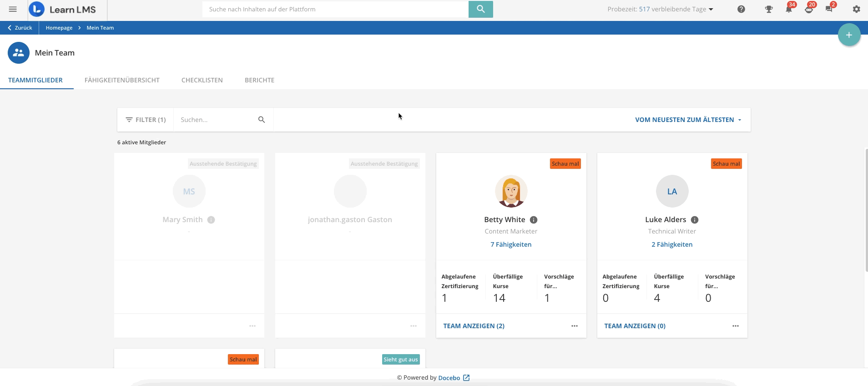
Task: Open the trophy gamification icon
Action: click(768, 9)
